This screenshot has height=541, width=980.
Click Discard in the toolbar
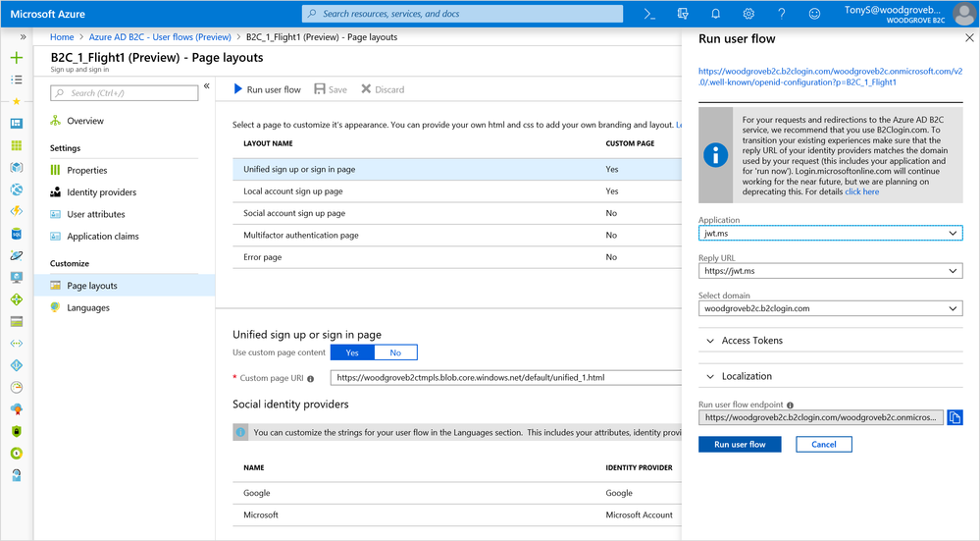[x=383, y=89]
